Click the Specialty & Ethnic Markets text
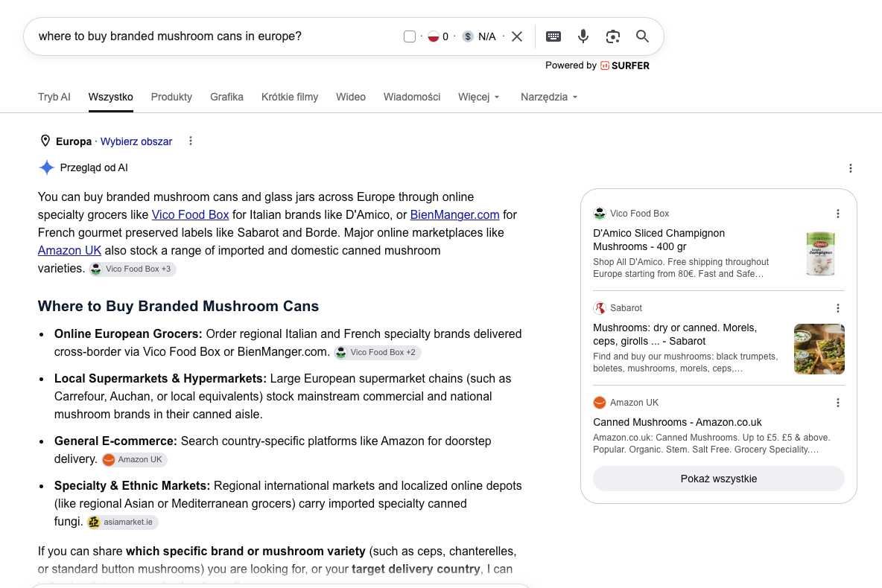 click(132, 486)
